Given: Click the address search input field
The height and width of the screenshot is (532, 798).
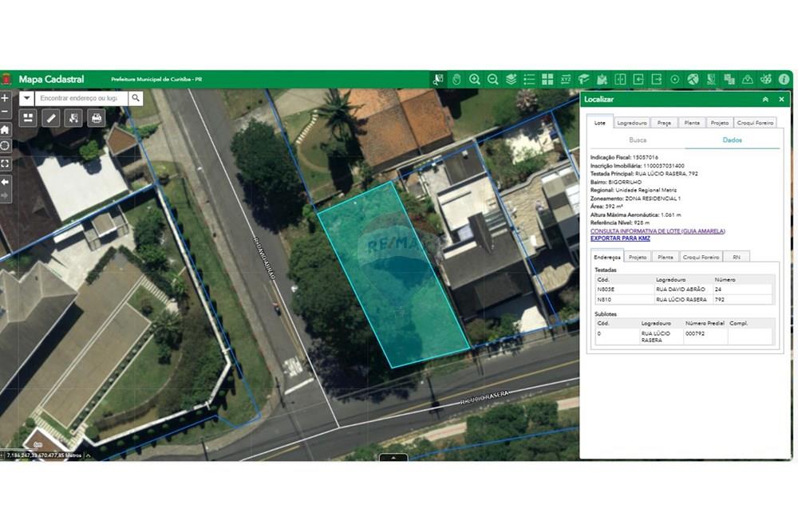Looking at the screenshot, I should (x=80, y=98).
